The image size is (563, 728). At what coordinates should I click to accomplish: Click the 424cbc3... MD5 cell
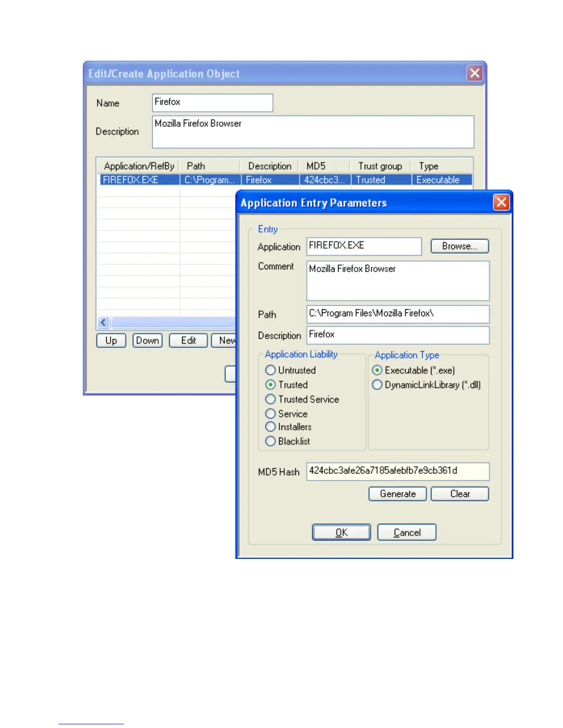(325, 180)
